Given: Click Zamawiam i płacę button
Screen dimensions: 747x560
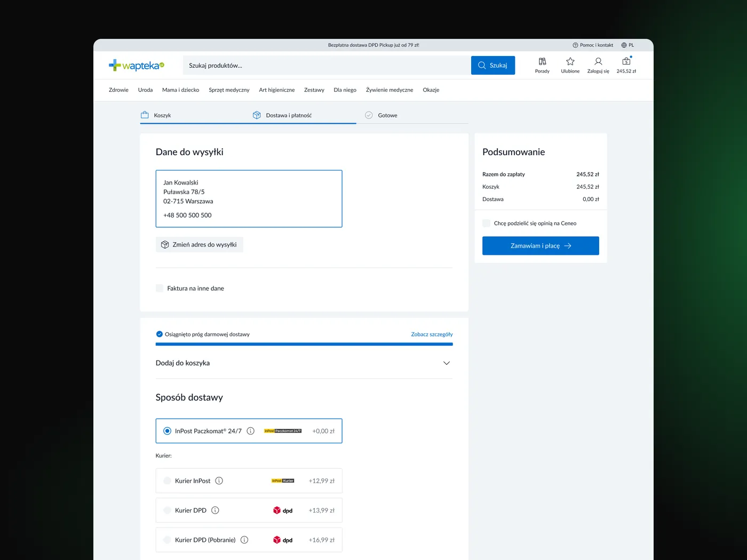Looking at the screenshot, I should 541,246.
